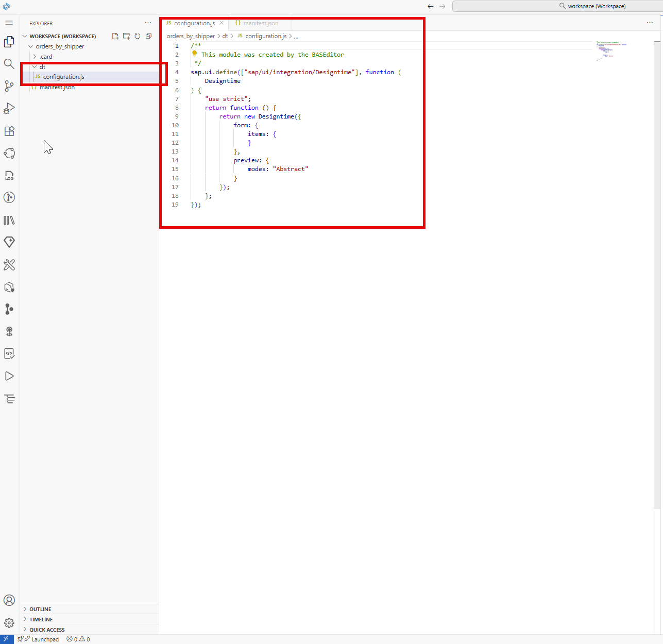Open editor more actions ellipsis
The width and height of the screenshot is (663, 644).
click(650, 23)
